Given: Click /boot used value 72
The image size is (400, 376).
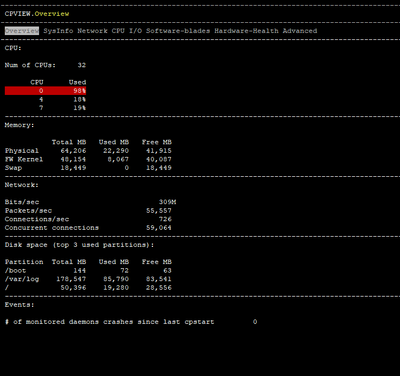Looking at the screenshot, I should [124, 270].
